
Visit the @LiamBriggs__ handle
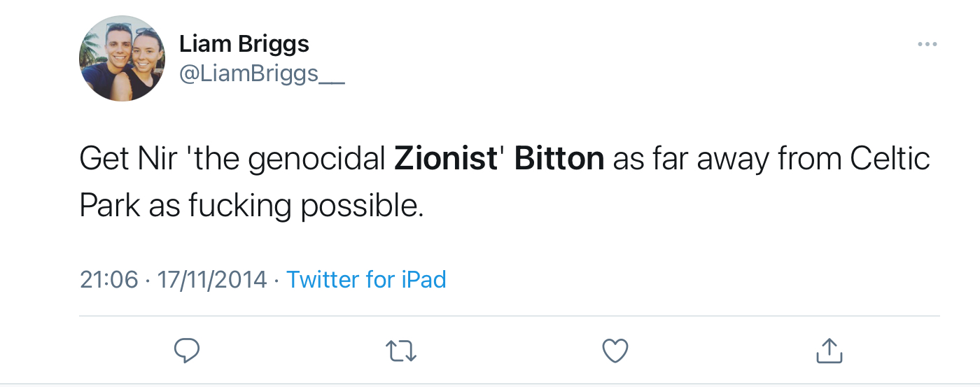tap(262, 74)
